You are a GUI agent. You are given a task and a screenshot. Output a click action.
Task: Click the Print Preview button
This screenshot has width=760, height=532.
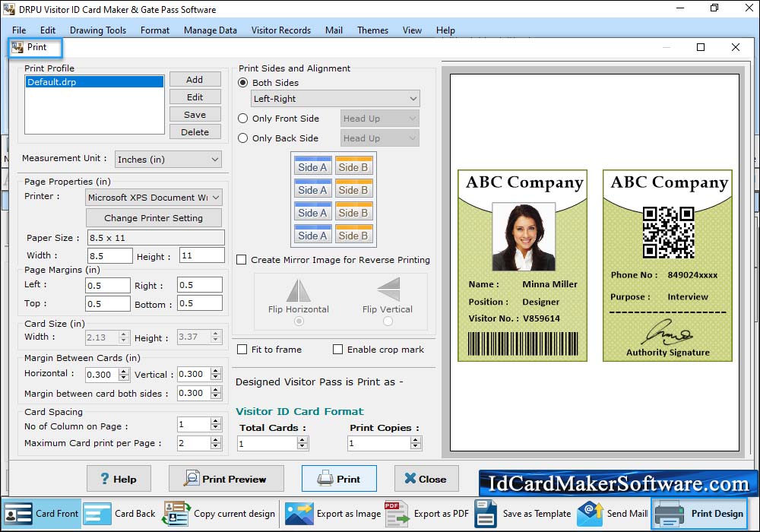point(226,479)
